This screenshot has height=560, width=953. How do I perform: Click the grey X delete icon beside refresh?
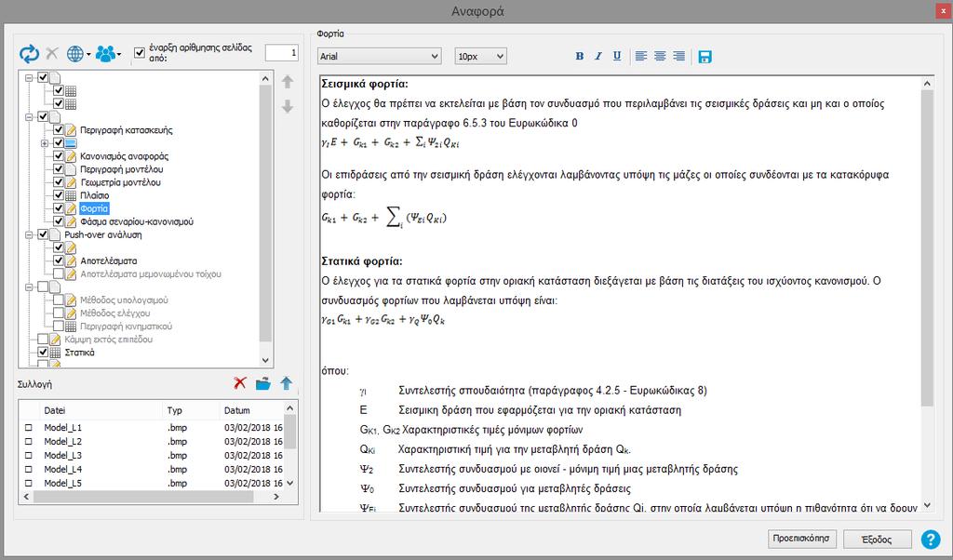pyautogui.click(x=52, y=53)
